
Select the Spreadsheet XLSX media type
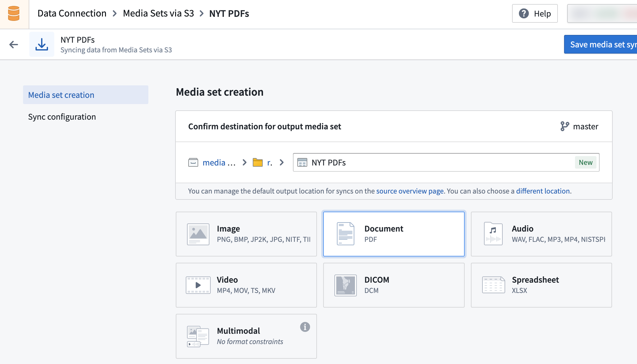(541, 285)
